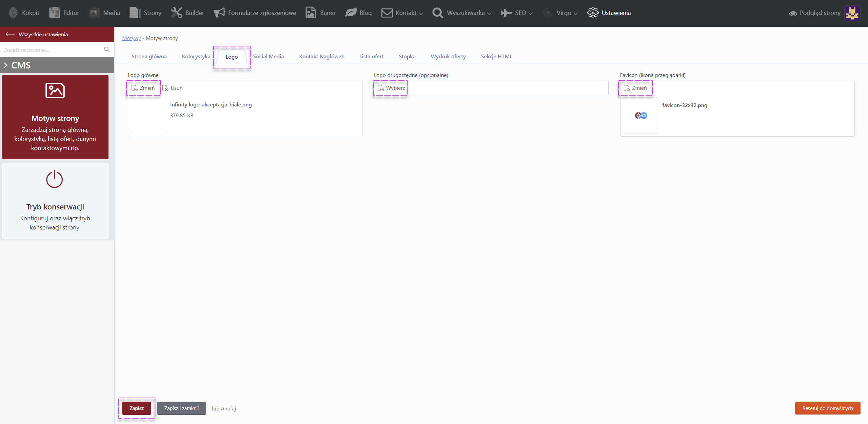Click the Podgląd strony eye icon
This screenshot has width=868, height=424.
[793, 13]
